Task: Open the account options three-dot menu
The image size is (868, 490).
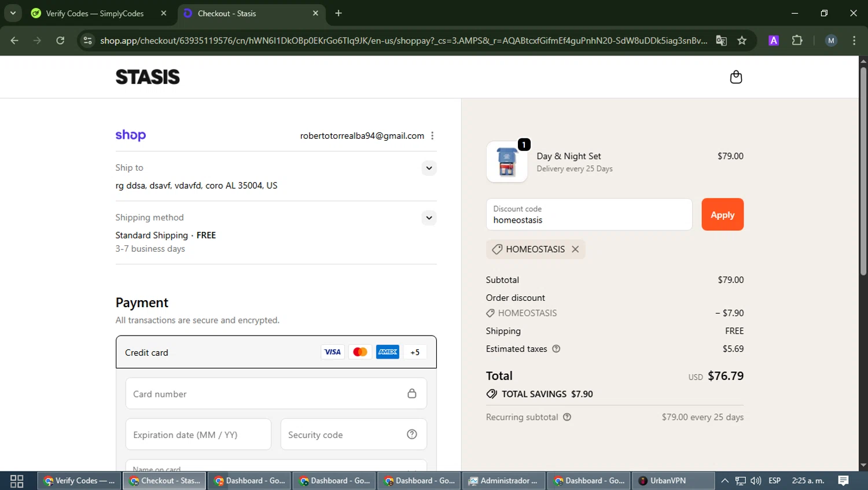Action: tap(432, 135)
